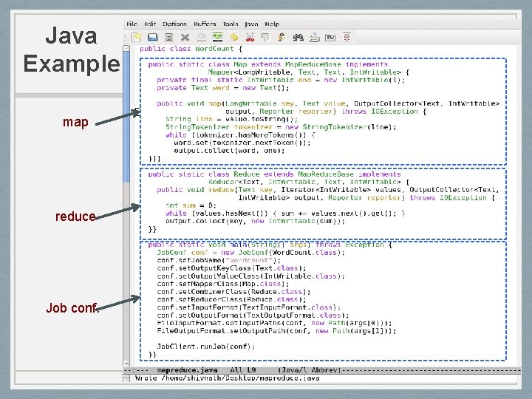Image resolution: width=532 pixels, height=399 pixels.
Task: Click 'public static void main(String[] args)' line
Action: (x=270, y=245)
